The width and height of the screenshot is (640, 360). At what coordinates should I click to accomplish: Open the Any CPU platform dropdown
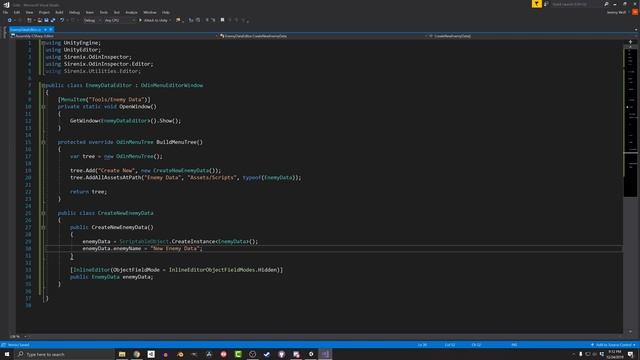pos(120,20)
